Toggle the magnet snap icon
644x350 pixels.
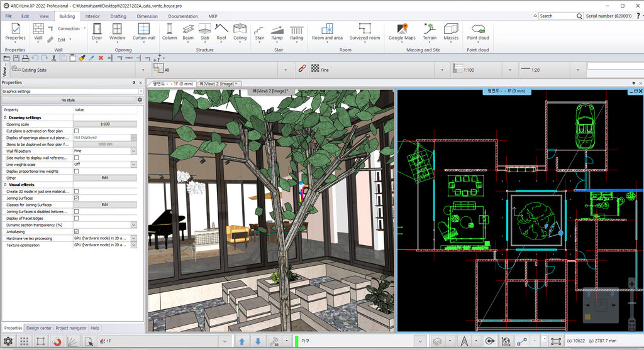[57, 341]
